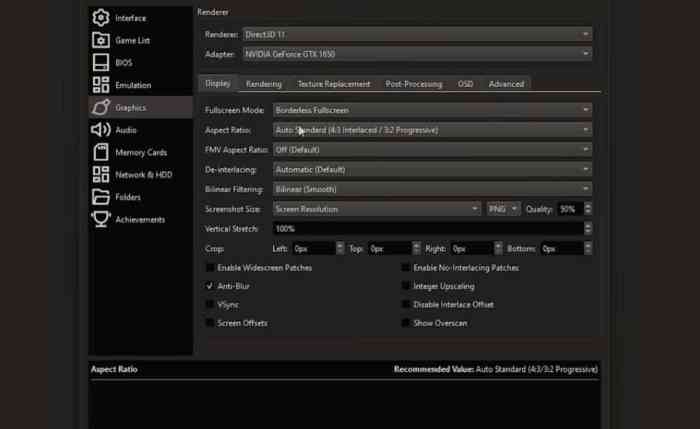Click the Quality 50% field
The width and height of the screenshot is (700, 429).
point(571,209)
